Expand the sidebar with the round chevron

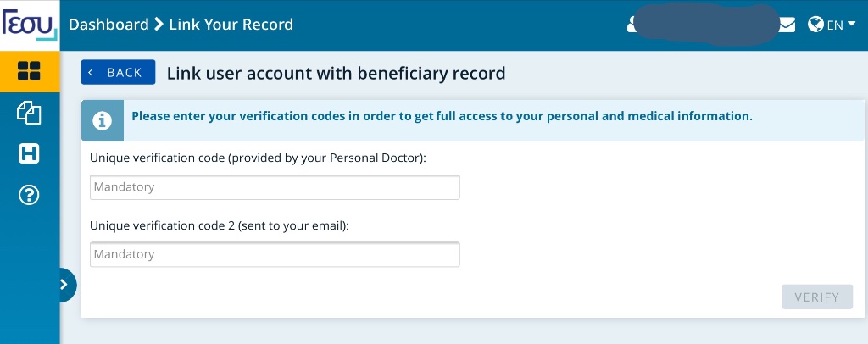point(65,285)
